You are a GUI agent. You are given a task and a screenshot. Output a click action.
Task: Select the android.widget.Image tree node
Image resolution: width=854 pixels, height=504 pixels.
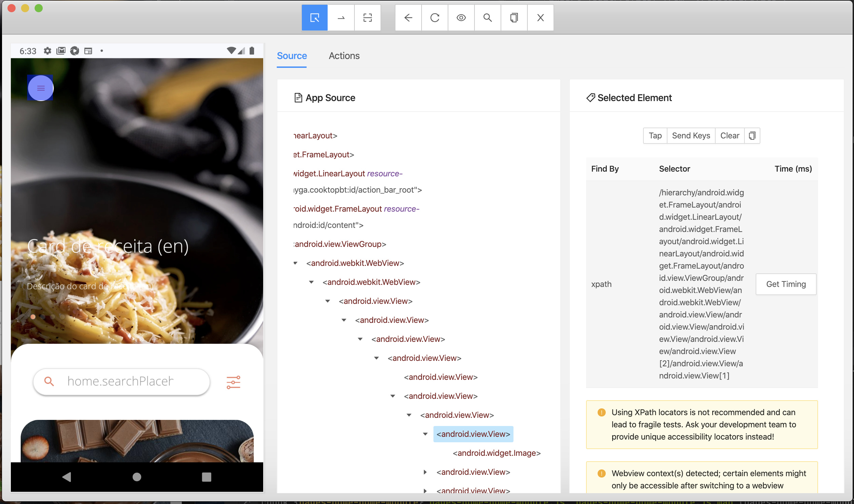(x=497, y=453)
